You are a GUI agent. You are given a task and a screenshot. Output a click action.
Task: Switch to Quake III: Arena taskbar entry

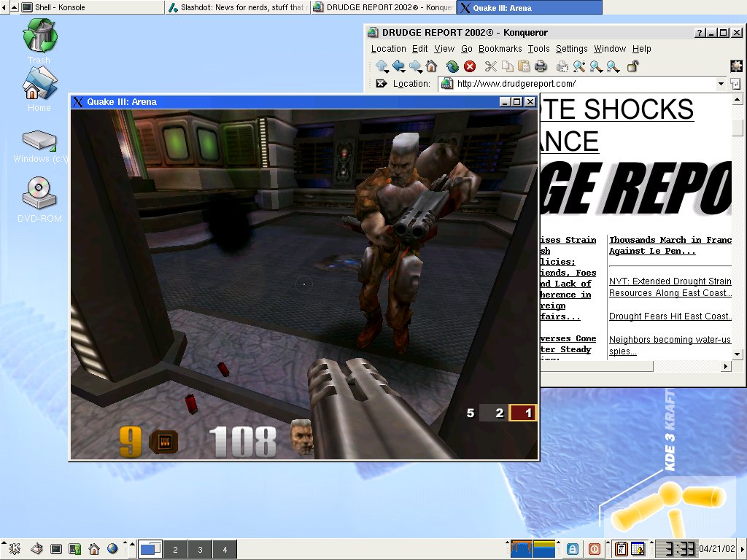(530, 7)
